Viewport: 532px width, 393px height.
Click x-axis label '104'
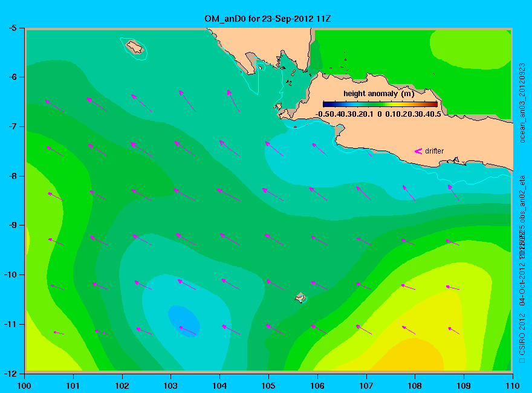[x=219, y=386]
